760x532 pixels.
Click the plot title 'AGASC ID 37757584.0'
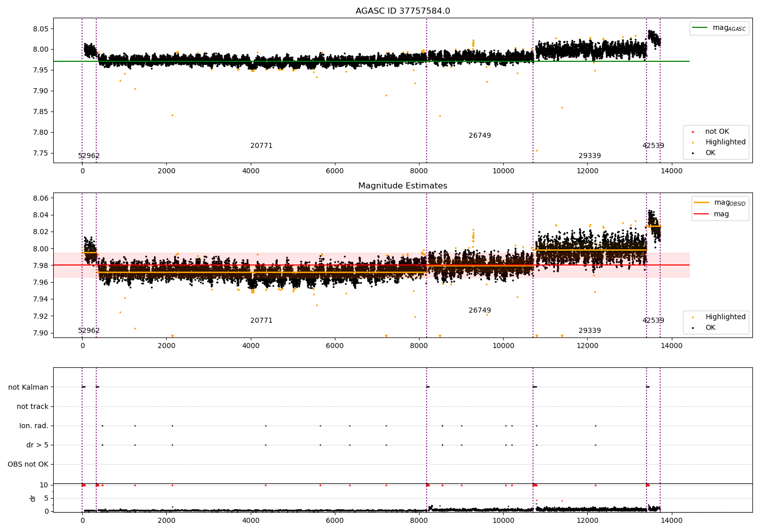[x=403, y=11]
